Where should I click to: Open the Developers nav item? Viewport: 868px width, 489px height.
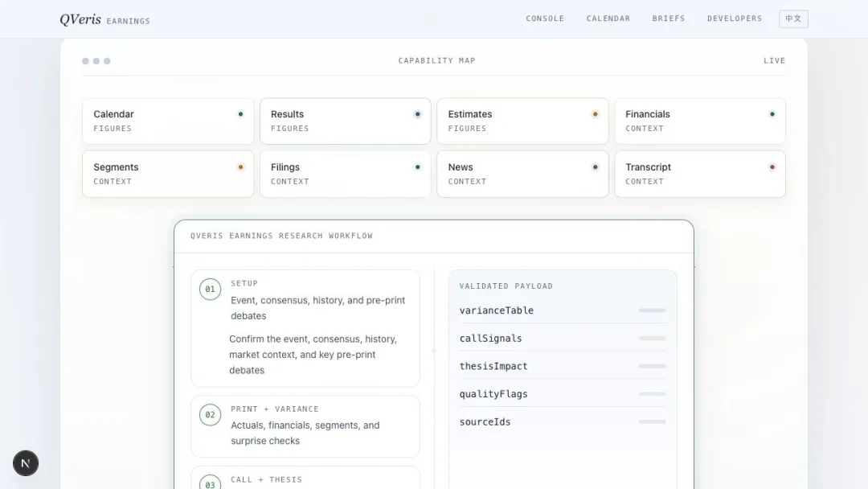[x=734, y=18]
